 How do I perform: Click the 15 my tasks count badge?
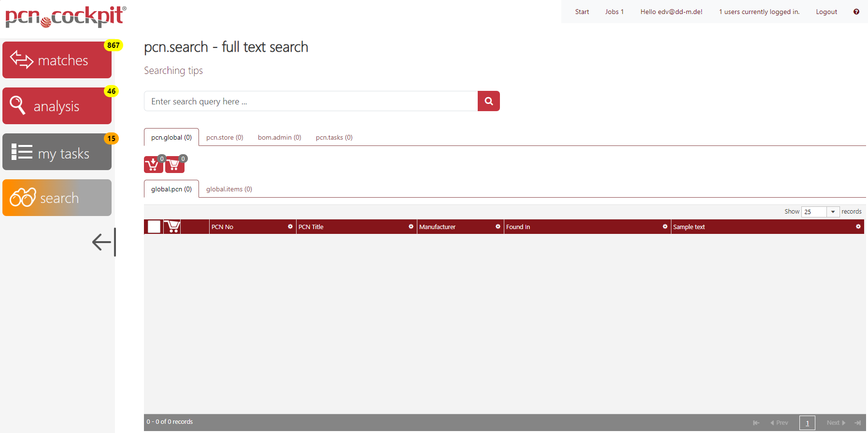point(112,138)
